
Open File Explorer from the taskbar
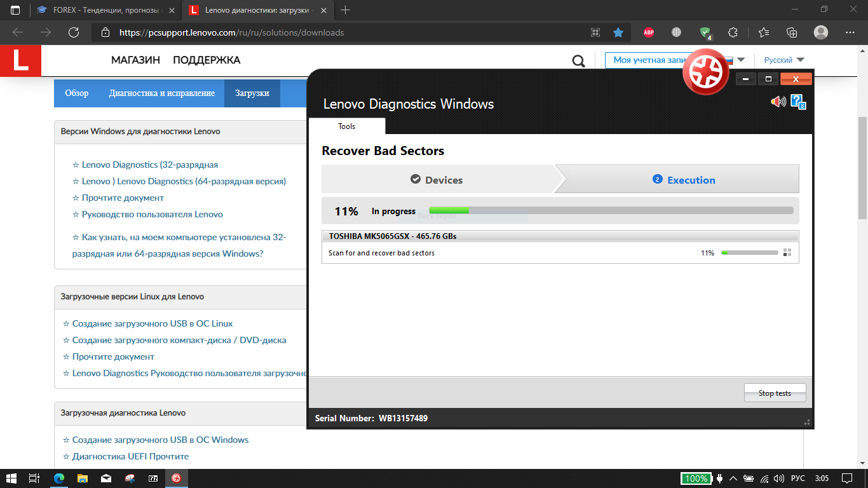point(82,478)
